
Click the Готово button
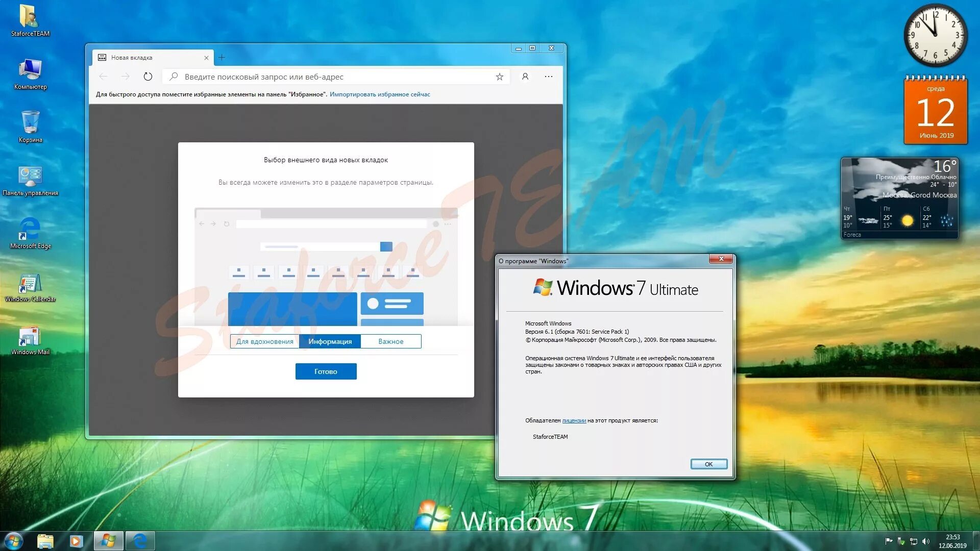click(x=326, y=371)
